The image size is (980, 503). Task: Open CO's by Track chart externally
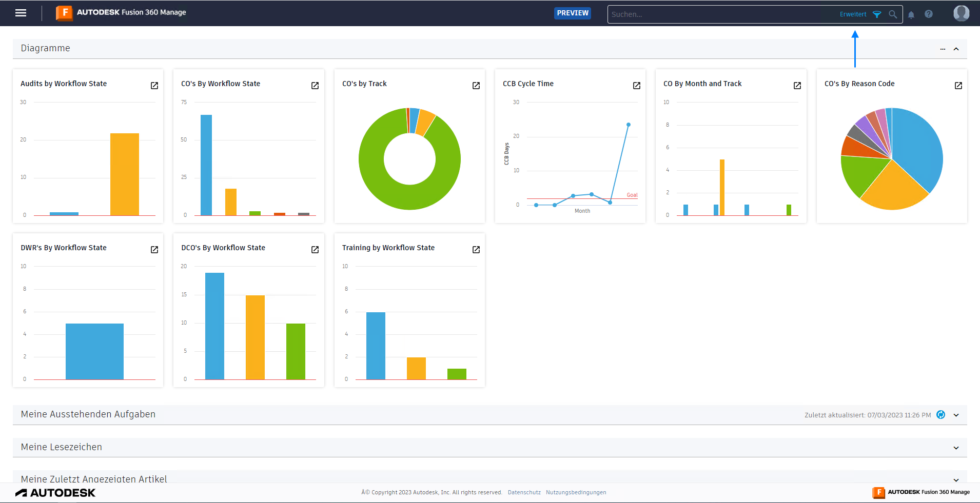[476, 86]
